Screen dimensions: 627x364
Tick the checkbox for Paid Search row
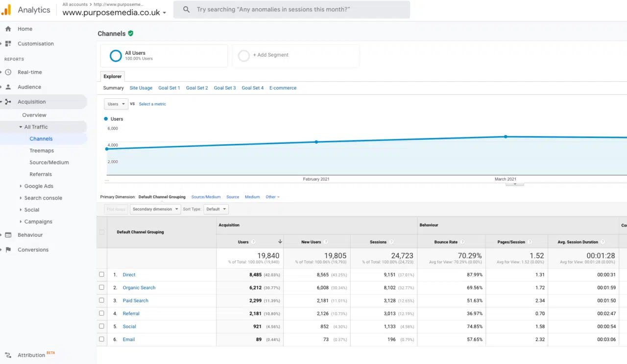[x=102, y=300]
